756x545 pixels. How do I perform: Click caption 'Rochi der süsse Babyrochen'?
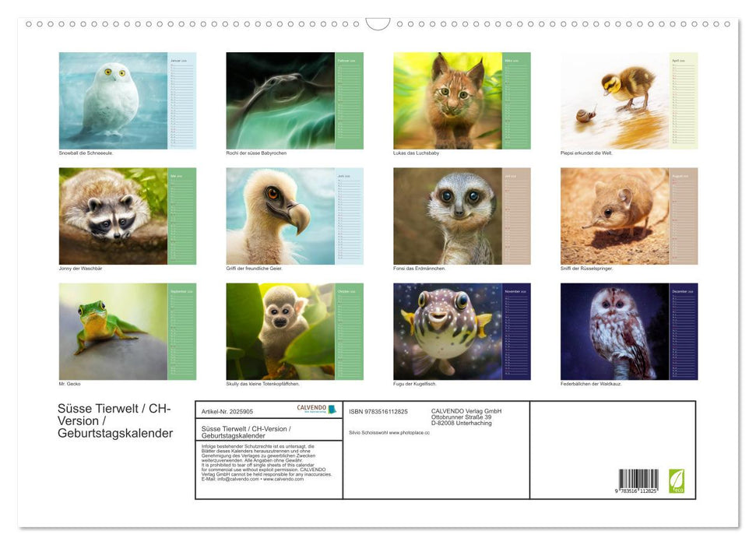click(256, 153)
